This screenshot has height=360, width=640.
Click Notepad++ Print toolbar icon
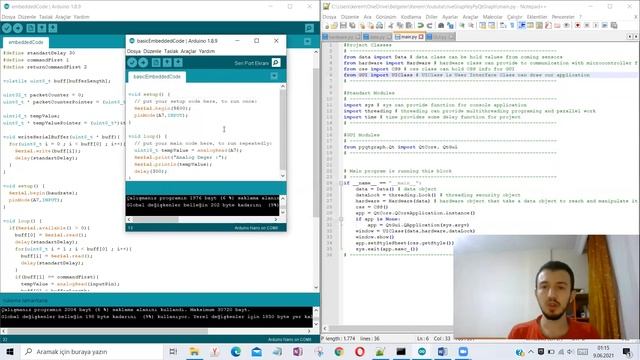click(379, 25)
